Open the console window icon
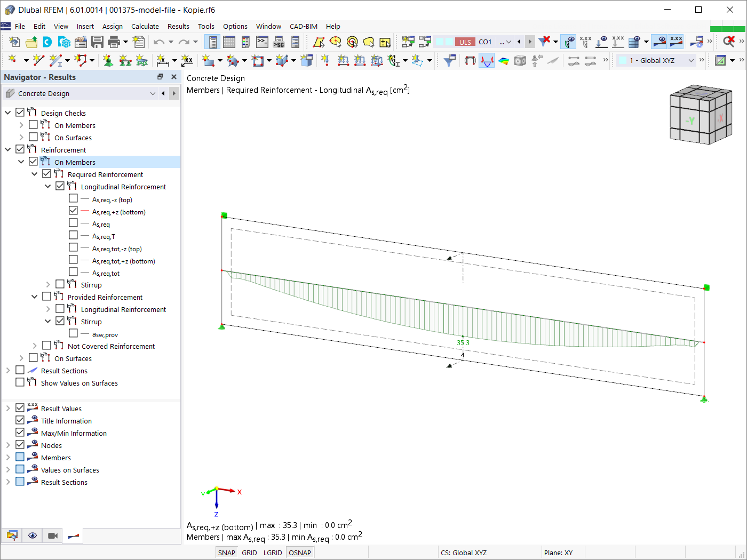 (x=262, y=42)
